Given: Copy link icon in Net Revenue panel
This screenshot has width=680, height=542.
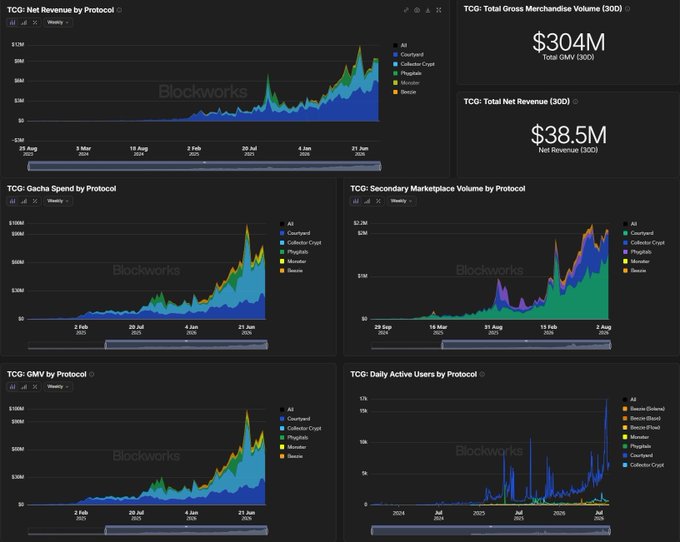Looking at the screenshot, I should [x=406, y=10].
